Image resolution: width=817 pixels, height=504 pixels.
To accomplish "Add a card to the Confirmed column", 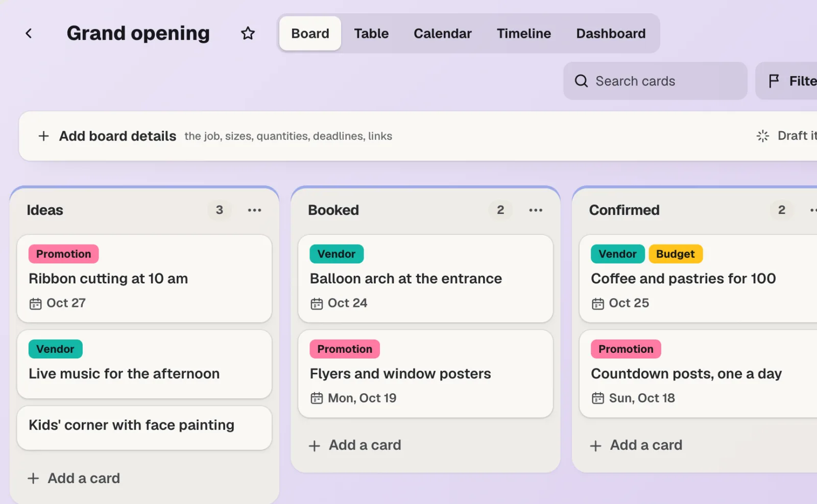I will tap(636, 445).
